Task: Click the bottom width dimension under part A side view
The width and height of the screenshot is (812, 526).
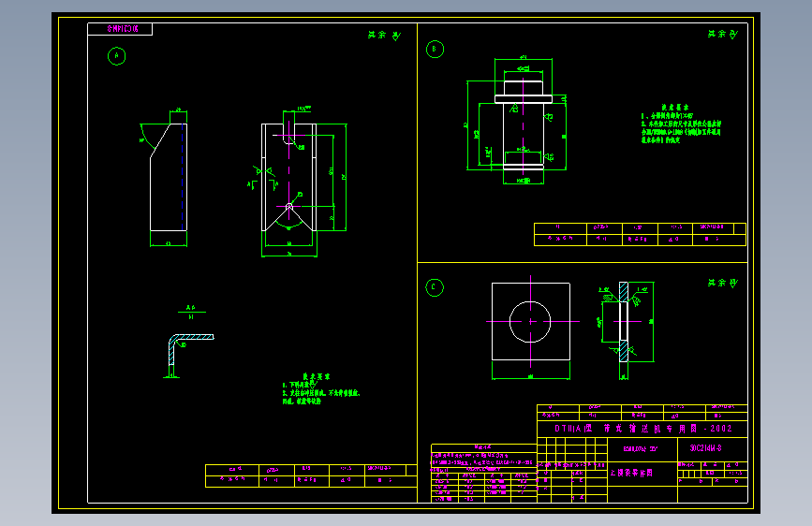Action: click(169, 242)
